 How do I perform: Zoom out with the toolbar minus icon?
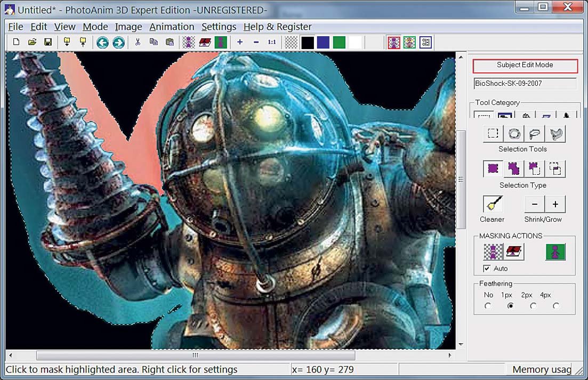point(256,42)
